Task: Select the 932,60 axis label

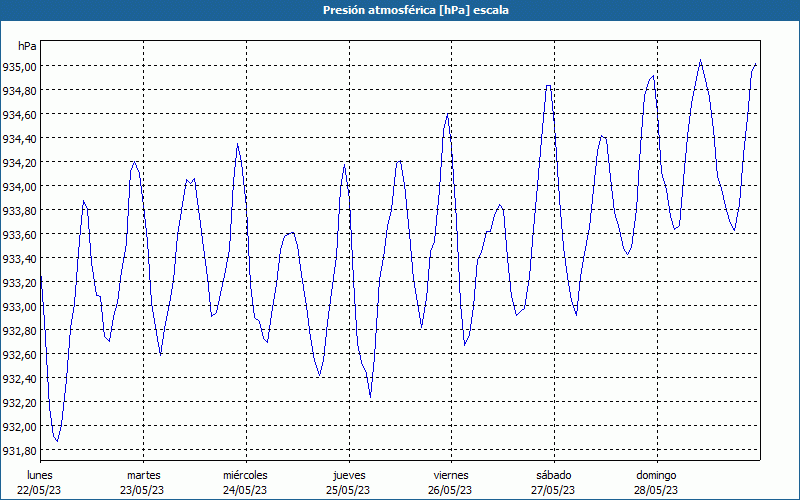Action: (19, 354)
